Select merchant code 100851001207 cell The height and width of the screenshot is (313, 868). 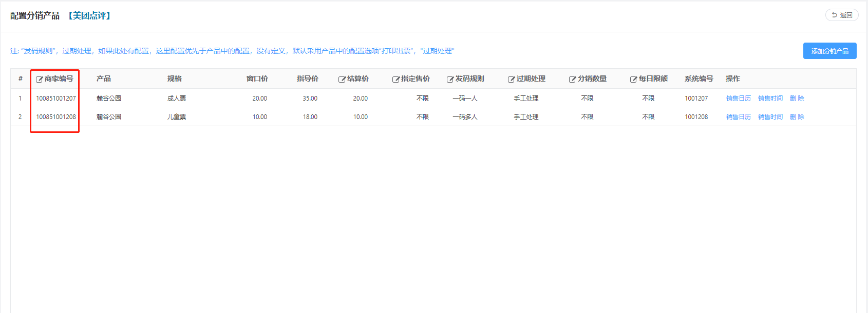55,99
